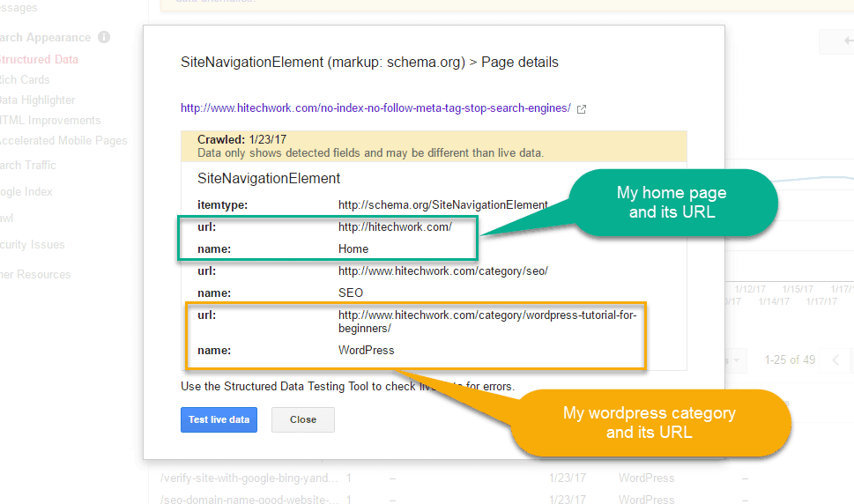Click the wordpress-tutorial-for-beginners URL value
The width and height of the screenshot is (854, 504).
(x=486, y=322)
